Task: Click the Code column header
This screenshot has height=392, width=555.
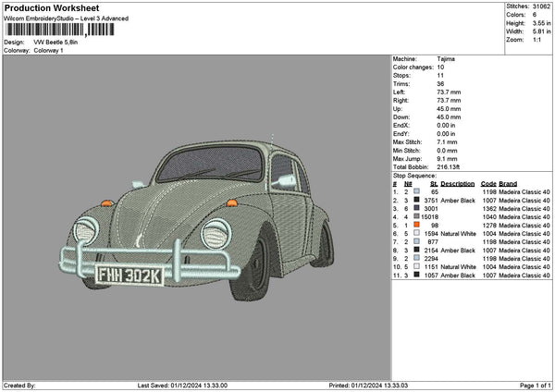Action: 488,183
